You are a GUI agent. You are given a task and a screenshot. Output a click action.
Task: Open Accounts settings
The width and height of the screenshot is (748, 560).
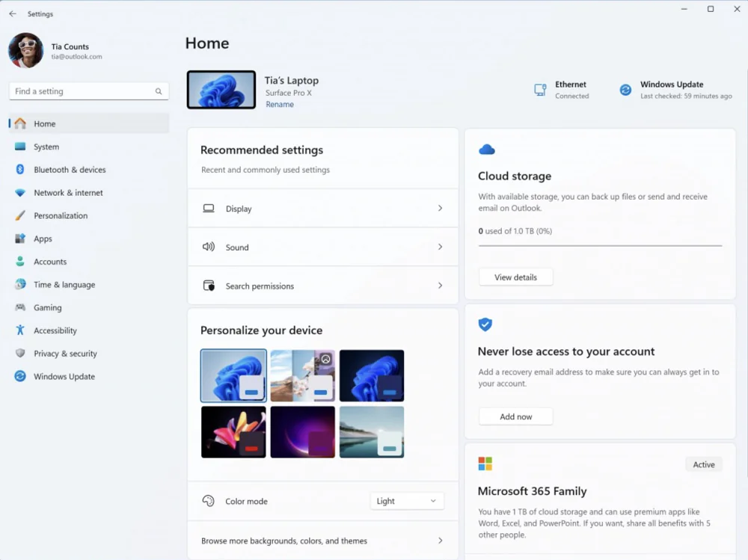(x=89, y=262)
